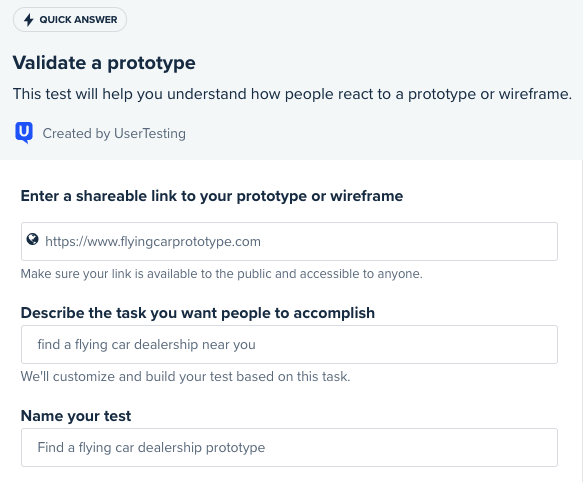Click the 'We'll customize and build' helper text
This screenshot has width=583, height=482.
[186, 377]
